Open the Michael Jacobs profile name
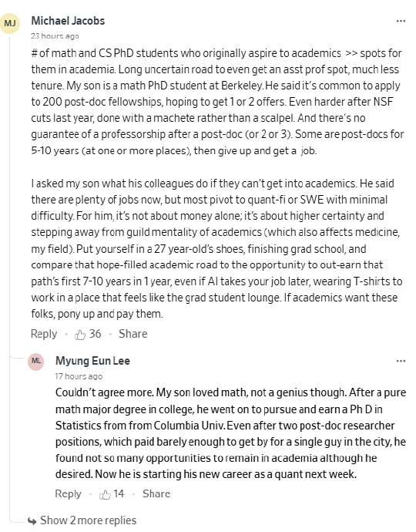The width and height of the screenshot is (416, 532). coord(68,21)
